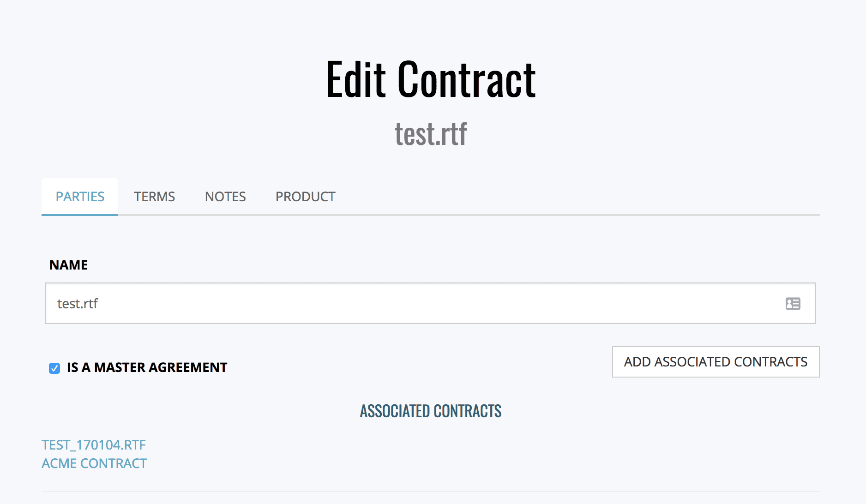Click the gray test.rtf subtitle under heading
The image size is (866, 504).
coord(431,134)
